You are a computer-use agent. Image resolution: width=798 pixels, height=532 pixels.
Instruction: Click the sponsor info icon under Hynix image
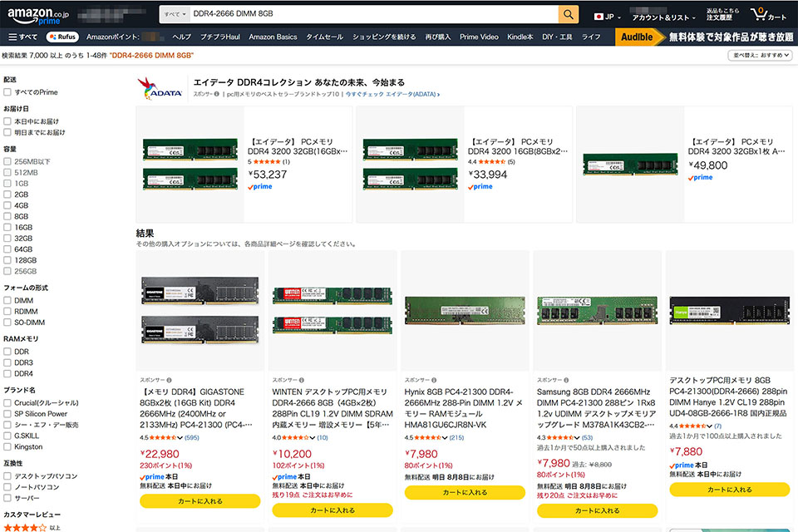click(434, 380)
